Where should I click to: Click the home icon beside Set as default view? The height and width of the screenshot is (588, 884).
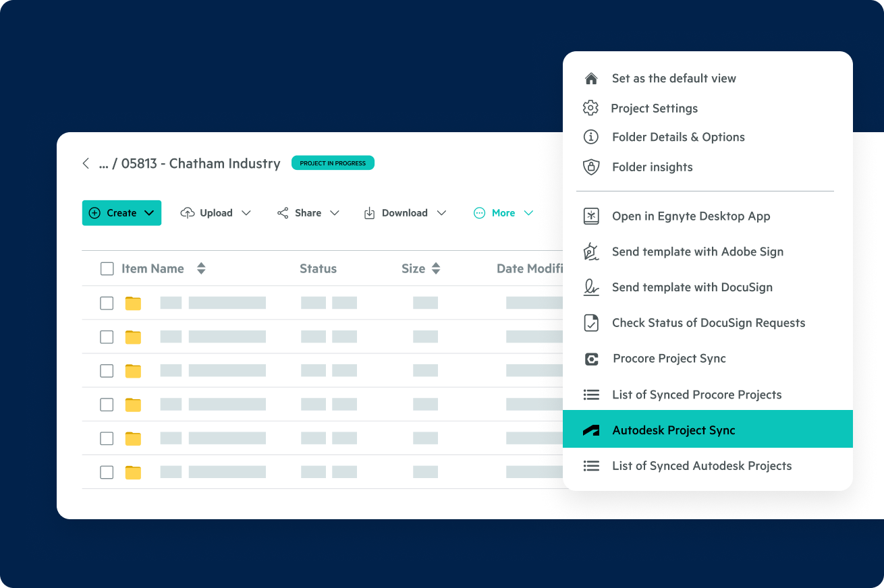coord(590,78)
